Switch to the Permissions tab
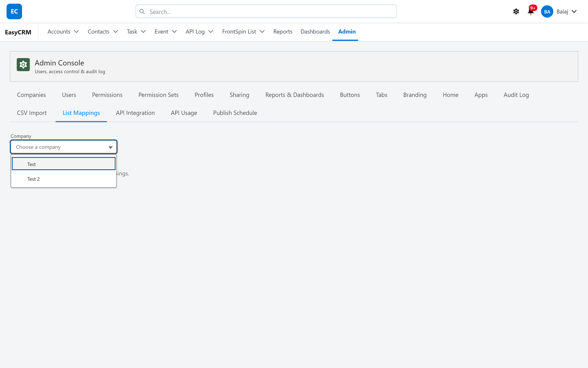The height and width of the screenshot is (368, 588). click(x=107, y=95)
